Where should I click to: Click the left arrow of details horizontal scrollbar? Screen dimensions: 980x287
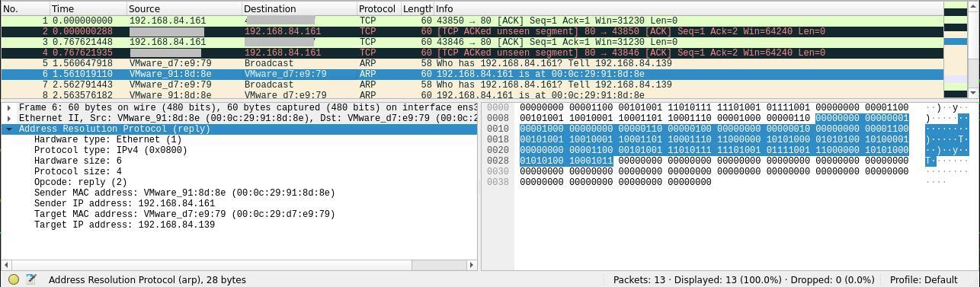tap(5, 265)
